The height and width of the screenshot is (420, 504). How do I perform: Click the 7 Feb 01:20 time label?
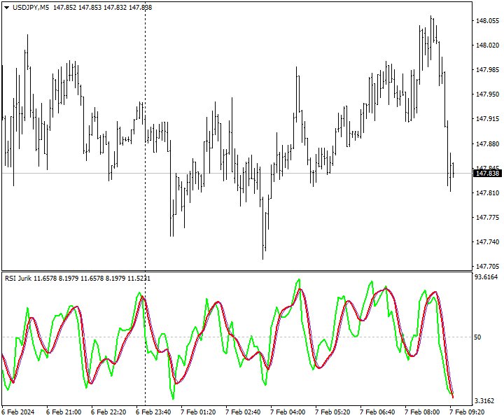click(198, 412)
